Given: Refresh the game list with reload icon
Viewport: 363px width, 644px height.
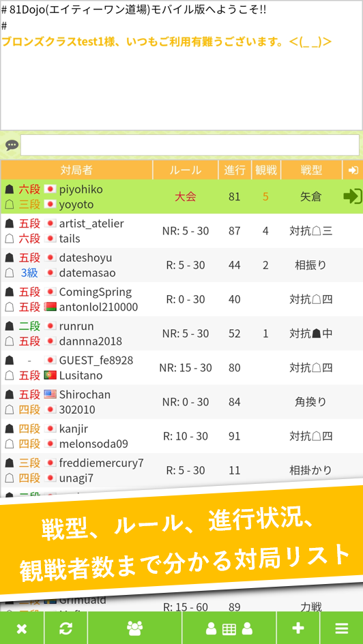Looking at the screenshot, I should pos(66,628).
